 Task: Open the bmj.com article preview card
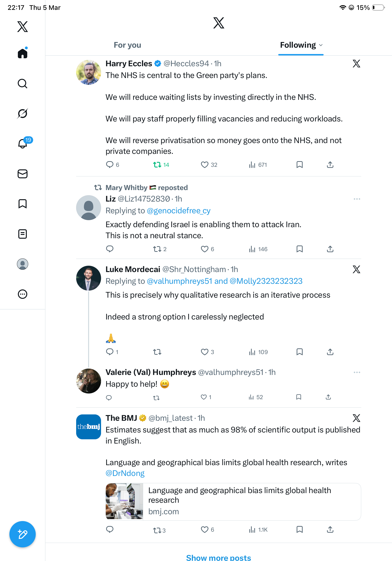click(x=233, y=502)
